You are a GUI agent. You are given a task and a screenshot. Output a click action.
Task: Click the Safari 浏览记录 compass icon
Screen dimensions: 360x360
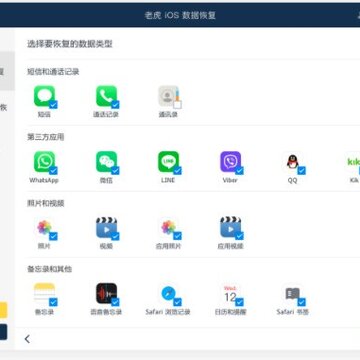tap(168, 293)
